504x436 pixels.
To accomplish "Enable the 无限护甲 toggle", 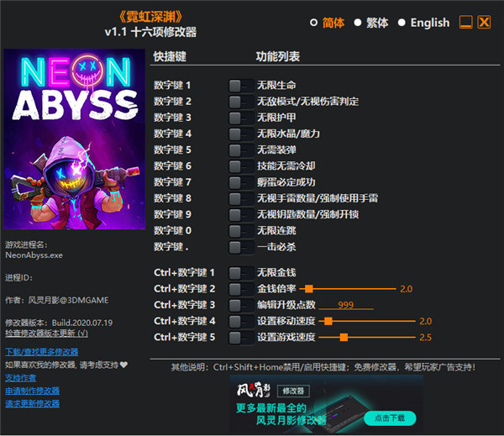I will point(241,118).
